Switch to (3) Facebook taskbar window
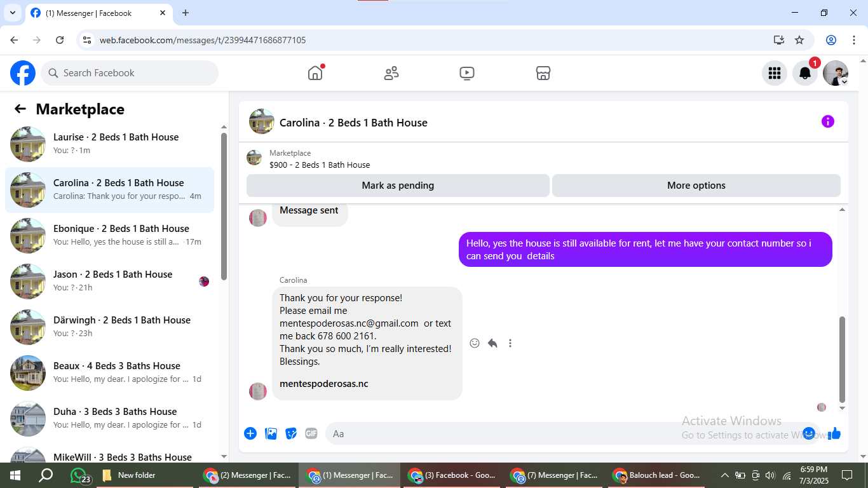The image size is (868, 488). pyautogui.click(x=452, y=475)
